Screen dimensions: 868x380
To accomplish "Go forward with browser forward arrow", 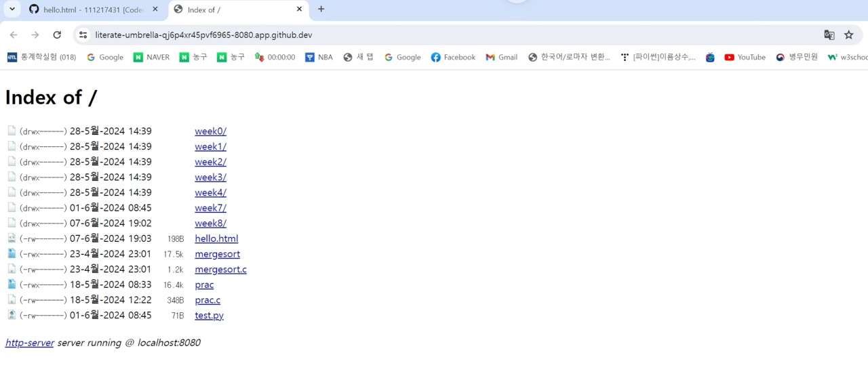I will click(35, 35).
